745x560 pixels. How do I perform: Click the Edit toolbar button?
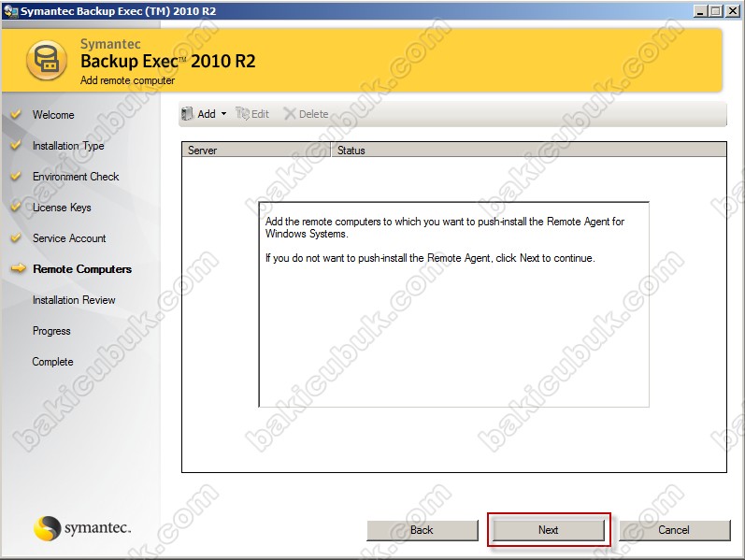tap(252, 114)
